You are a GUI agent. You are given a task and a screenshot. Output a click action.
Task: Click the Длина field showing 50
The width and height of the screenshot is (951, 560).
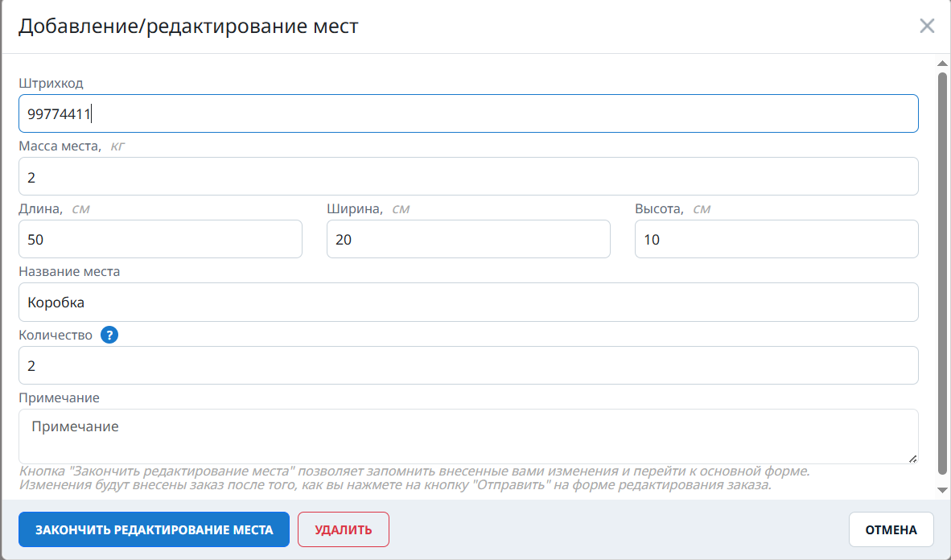tap(160, 238)
